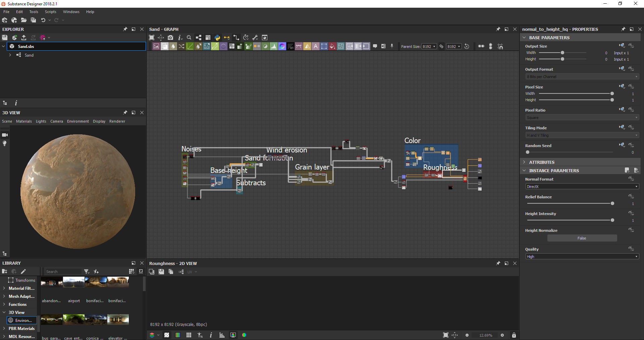Toggle parent size width-height link
Image resolution: width=644 pixels, height=340 pixels.
(441, 46)
